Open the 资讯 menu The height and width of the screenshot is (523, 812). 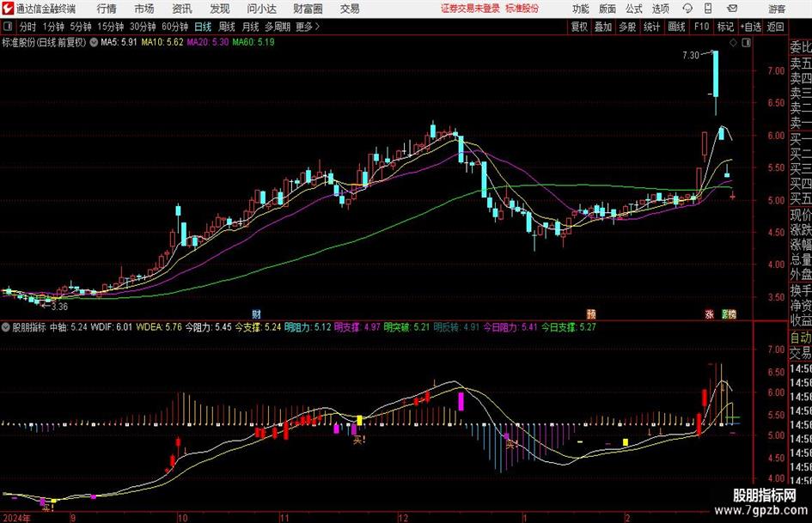pyautogui.click(x=182, y=9)
